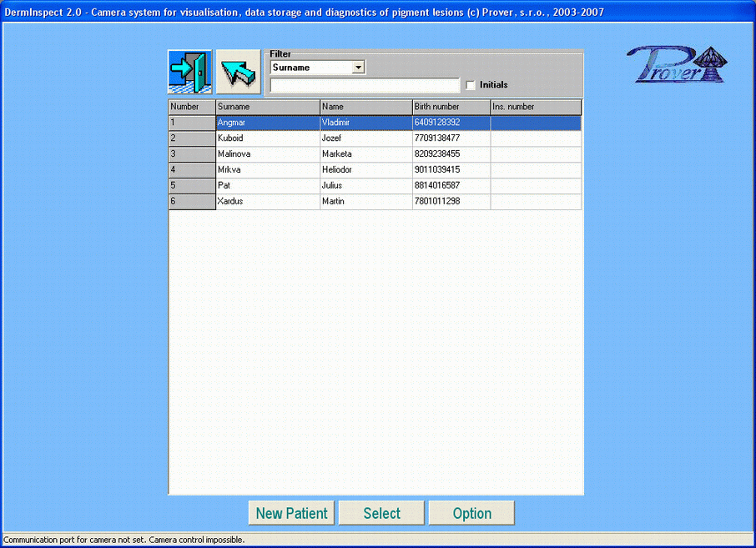Click the Ins. number column header
This screenshot has height=548, width=756.
537,107
